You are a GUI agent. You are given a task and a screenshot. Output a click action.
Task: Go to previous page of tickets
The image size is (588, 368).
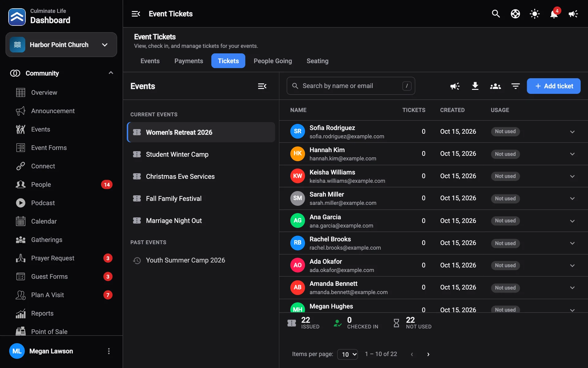(412, 354)
